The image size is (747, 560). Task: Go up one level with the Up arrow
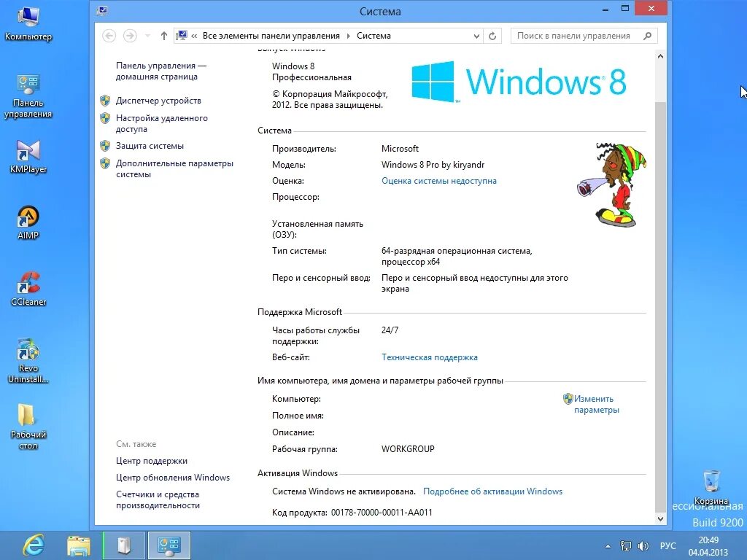click(164, 36)
